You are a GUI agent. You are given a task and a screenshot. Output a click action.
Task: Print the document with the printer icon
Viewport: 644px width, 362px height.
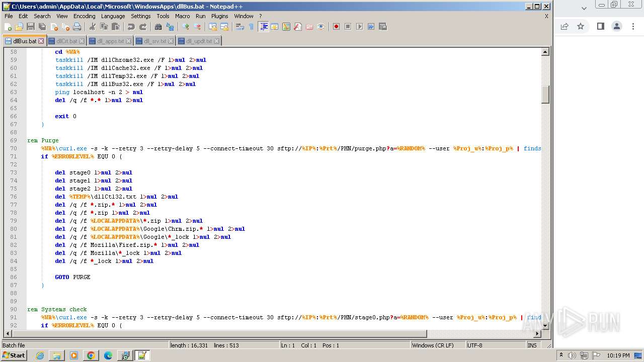[77, 27]
